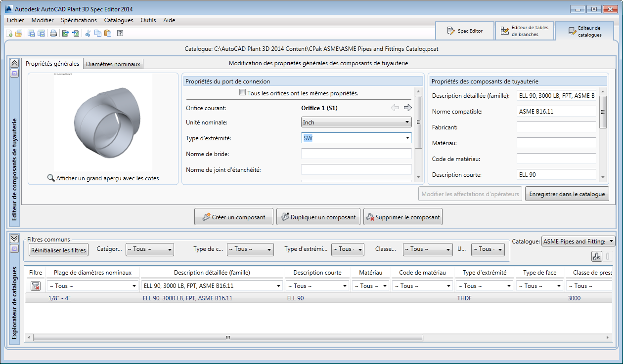Check 'Tous les orifices ont les mêmes propriétés'
The width and height of the screenshot is (623, 364).
(x=242, y=92)
